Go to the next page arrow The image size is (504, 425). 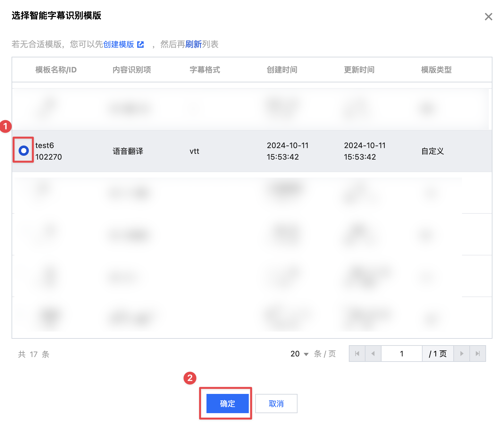[x=462, y=354]
